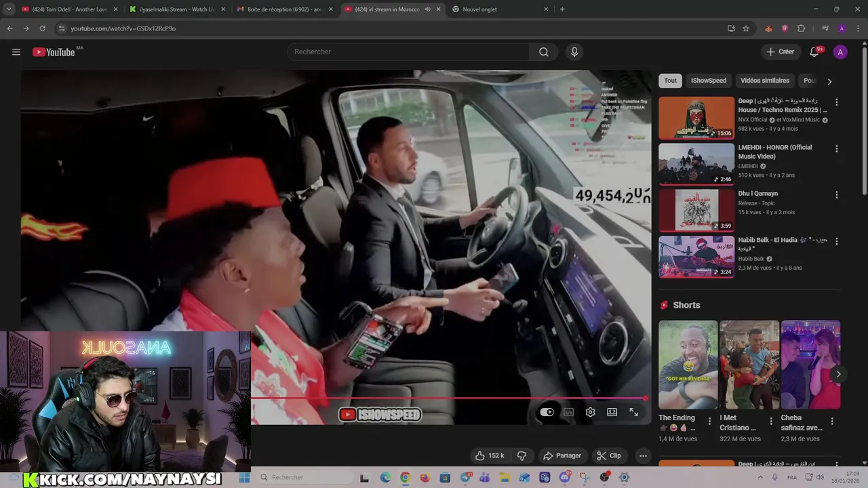
Task: Open options for Cheba safinaz short
Action: 832,421
